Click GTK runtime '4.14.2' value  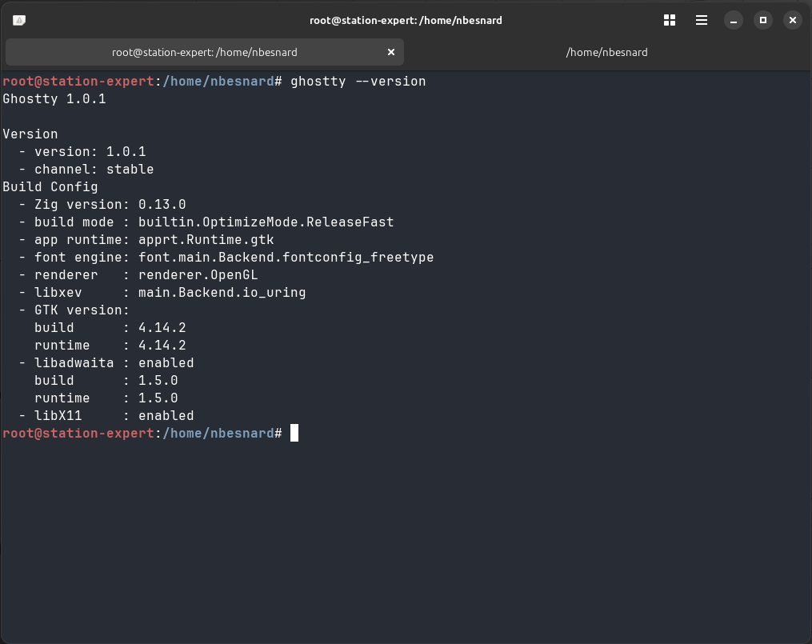[162, 346]
